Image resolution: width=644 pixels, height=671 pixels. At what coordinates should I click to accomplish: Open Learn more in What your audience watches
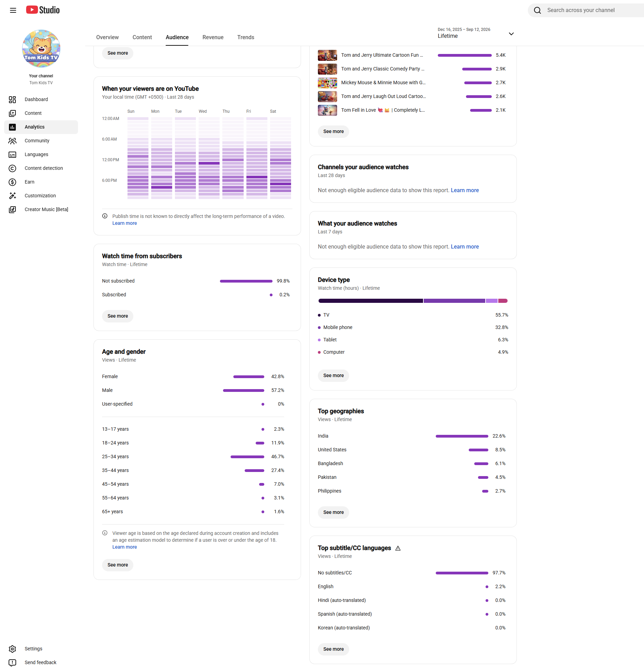[465, 246]
